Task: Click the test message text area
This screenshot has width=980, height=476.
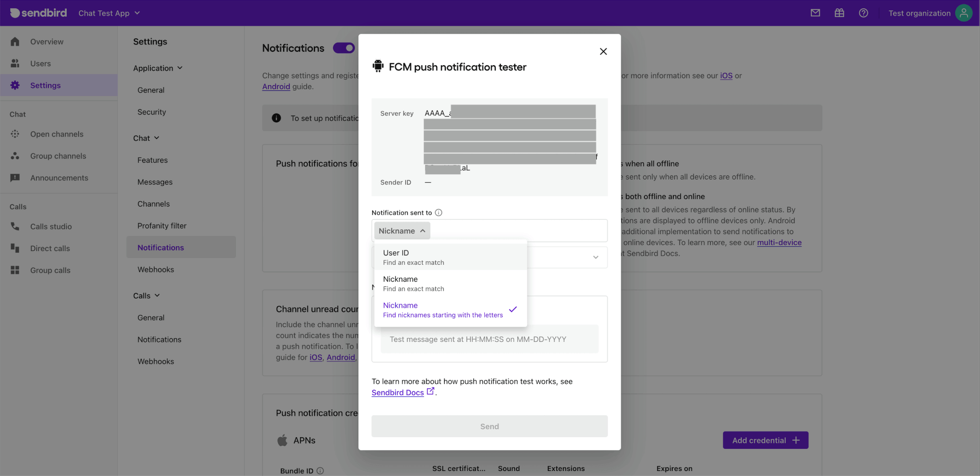Action: click(490, 339)
